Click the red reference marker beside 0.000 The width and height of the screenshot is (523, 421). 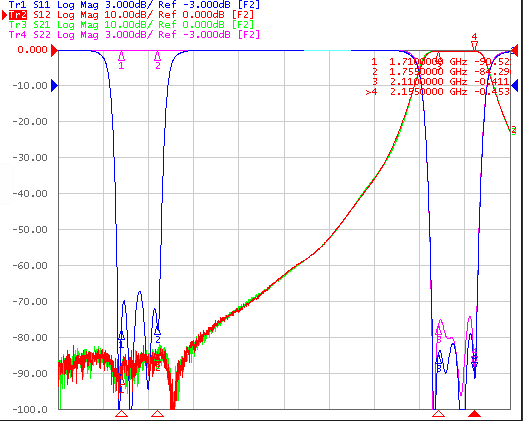point(54,50)
